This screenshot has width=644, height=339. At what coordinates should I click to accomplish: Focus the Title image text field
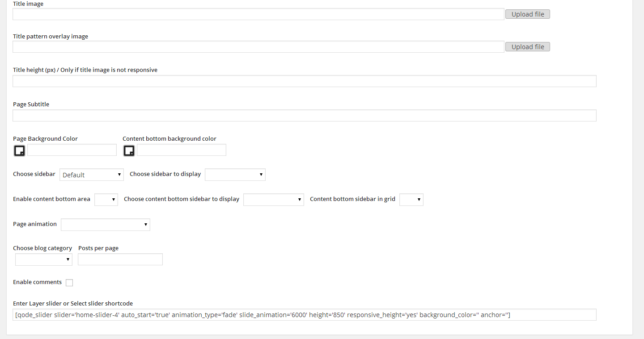pos(258,14)
